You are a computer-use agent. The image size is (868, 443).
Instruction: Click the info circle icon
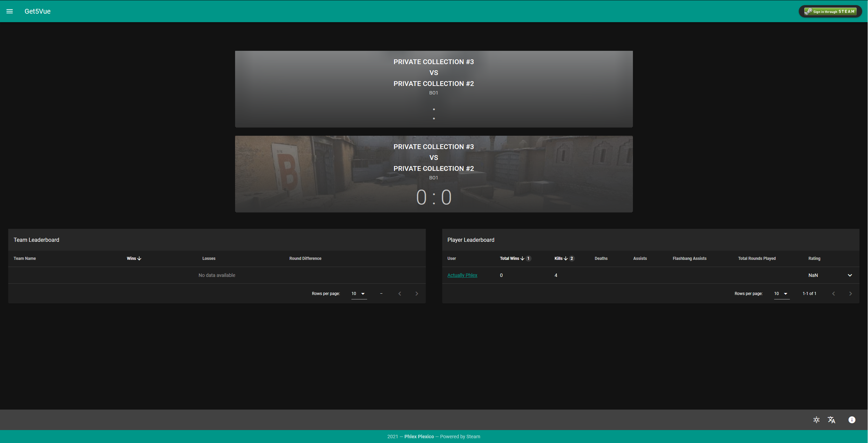tap(852, 420)
